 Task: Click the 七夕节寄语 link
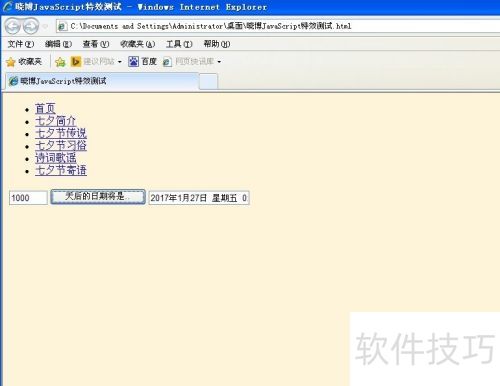coord(61,170)
